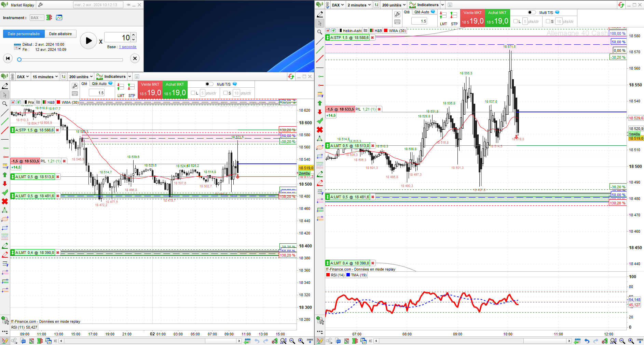
Task: Enable the L pts/ctr checkbox in 15-minute chart
Action: (193, 93)
